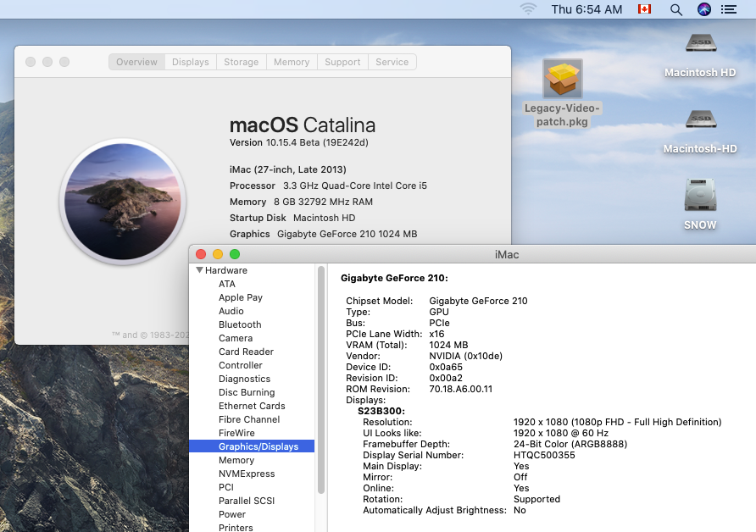Viewport: 756px width, 532px height.
Task: Click Processor 3.3 GHz Quad-Core value
Action: click(x=355, y=186)
